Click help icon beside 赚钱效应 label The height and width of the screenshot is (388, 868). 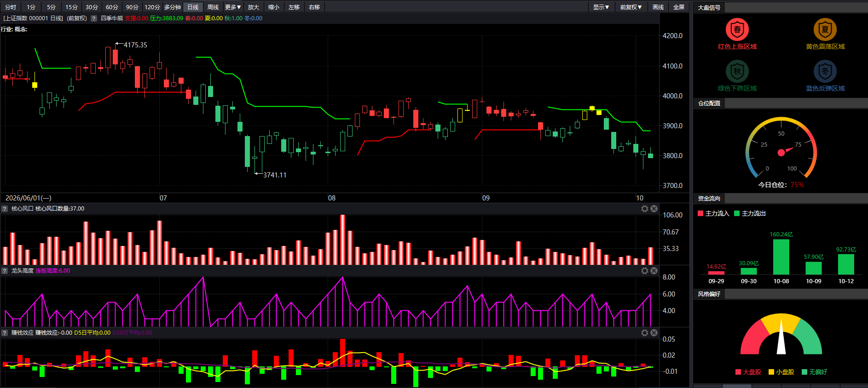pos(5,333)
